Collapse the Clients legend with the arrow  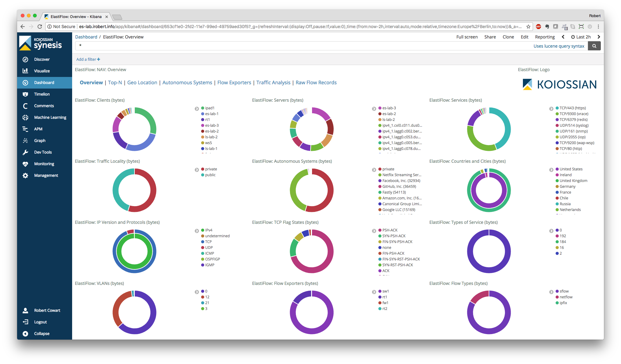[x=197, y=109]
